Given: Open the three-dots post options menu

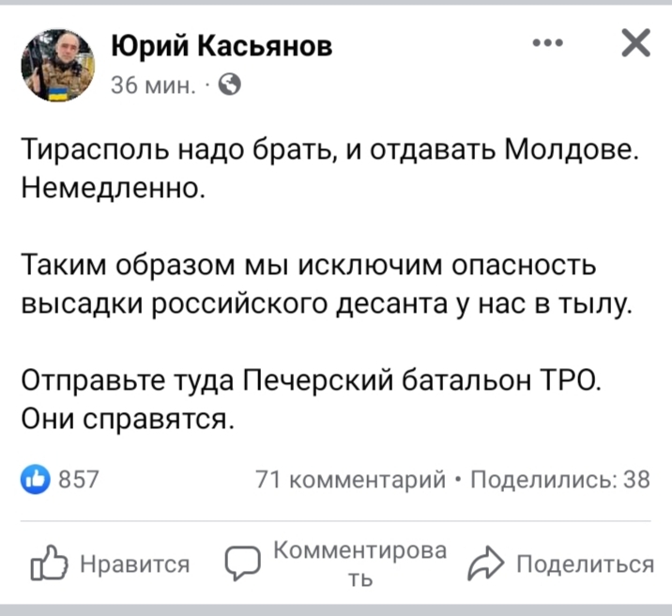Looking at the screenshot, I should [x=547, y=43].
